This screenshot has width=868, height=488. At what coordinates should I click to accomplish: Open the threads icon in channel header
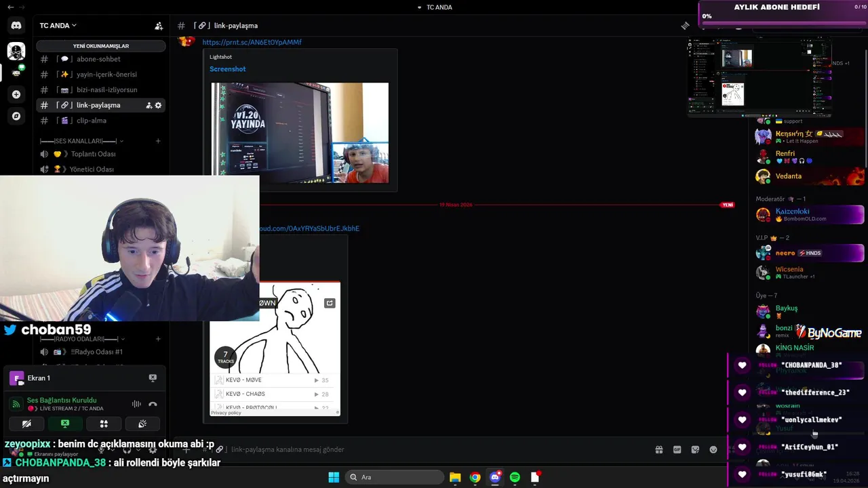pos(686,26)
